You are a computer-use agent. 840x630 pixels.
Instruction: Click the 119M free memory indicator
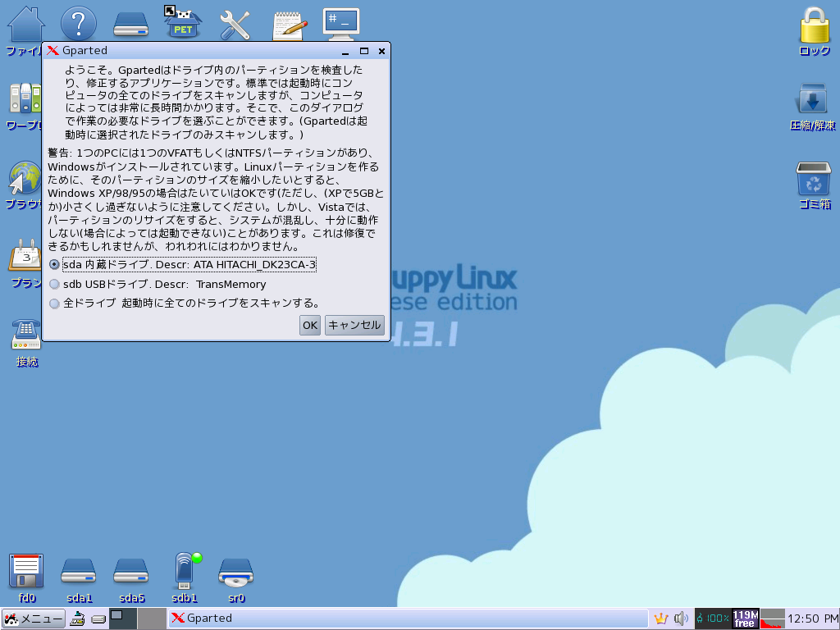pos(745,619)
